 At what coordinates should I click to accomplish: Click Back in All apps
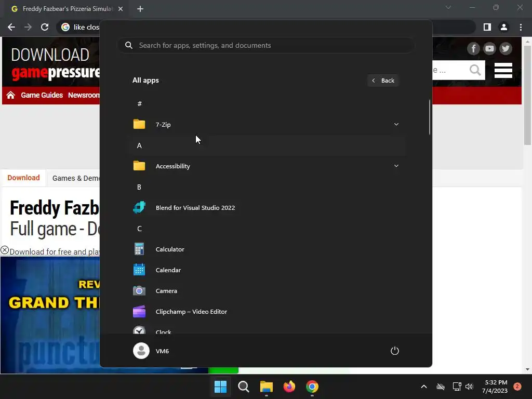click(383, 81)
